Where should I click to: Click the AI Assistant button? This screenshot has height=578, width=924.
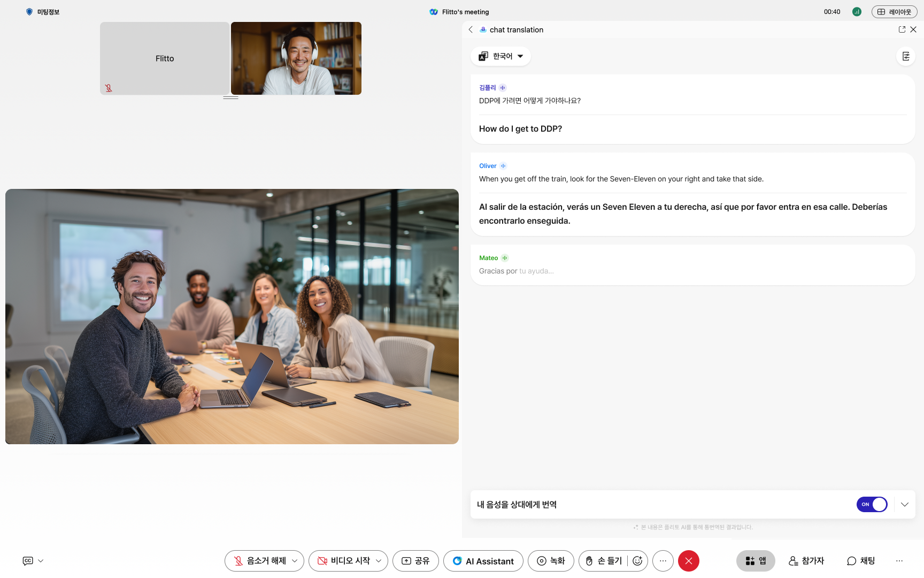tap(483, 561)
